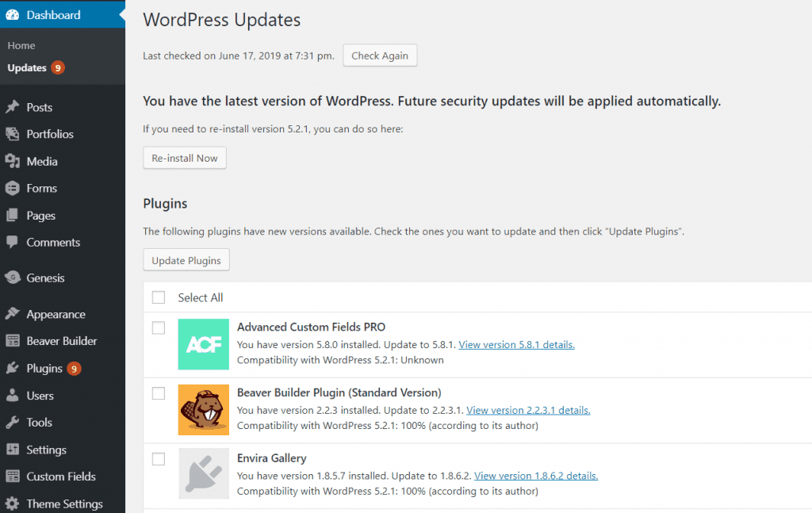Tick the Beaver Builder Plugin checkbox
812x513 pixels.
pos(159,393)
